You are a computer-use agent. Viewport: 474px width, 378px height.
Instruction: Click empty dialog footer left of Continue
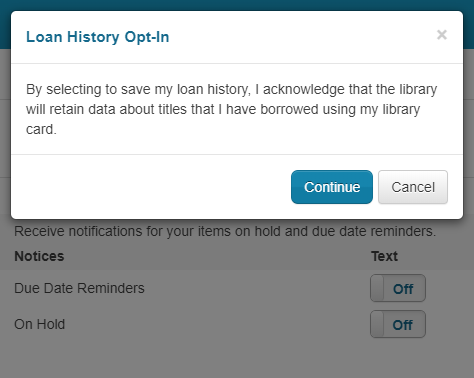point(150,187)
